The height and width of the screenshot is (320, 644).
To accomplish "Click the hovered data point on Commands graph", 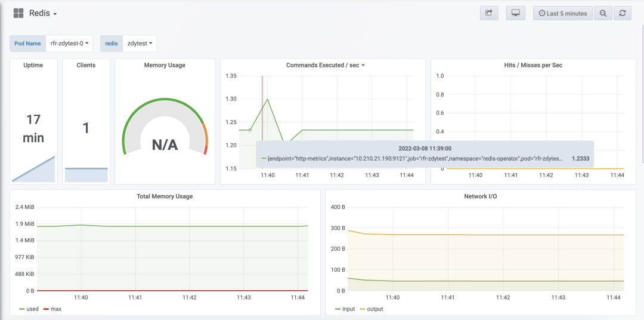I will coord(250,130).
